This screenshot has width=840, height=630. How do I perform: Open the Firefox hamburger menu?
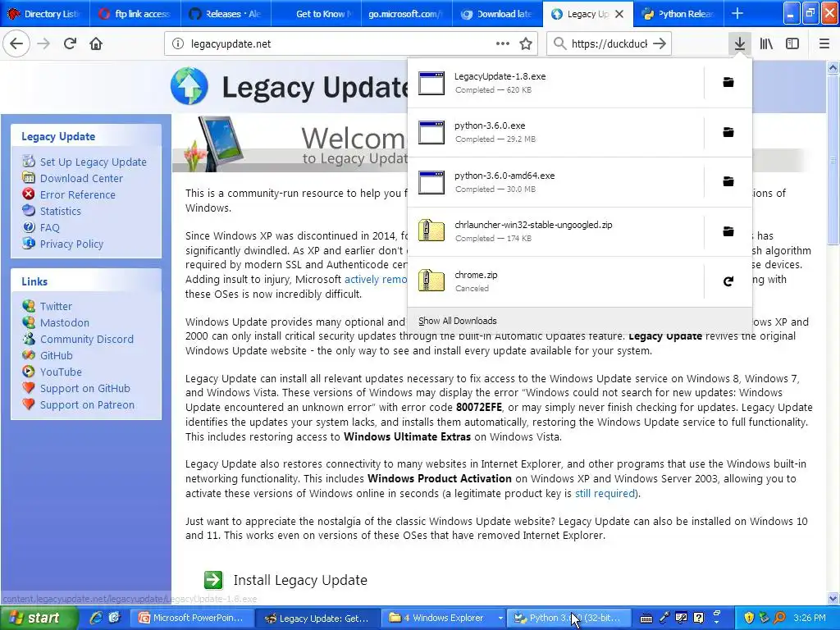[824, 44]
